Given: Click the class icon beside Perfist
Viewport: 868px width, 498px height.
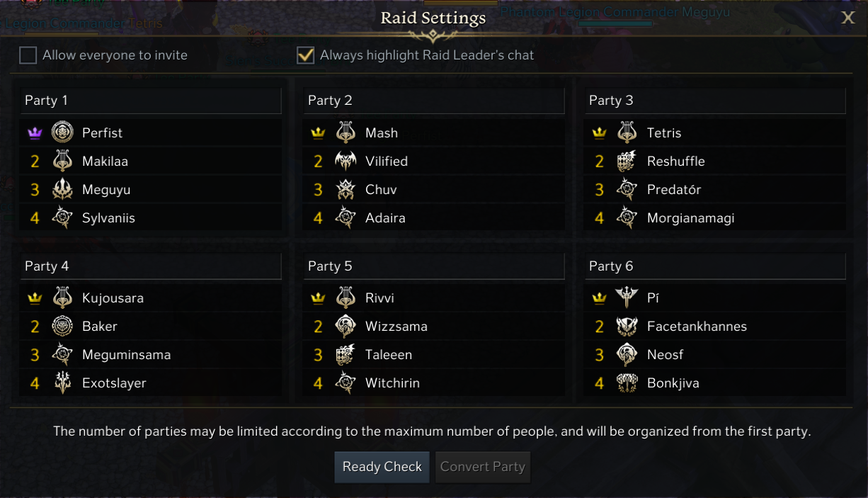Looking at the screenshot, I should pos(62,132).
